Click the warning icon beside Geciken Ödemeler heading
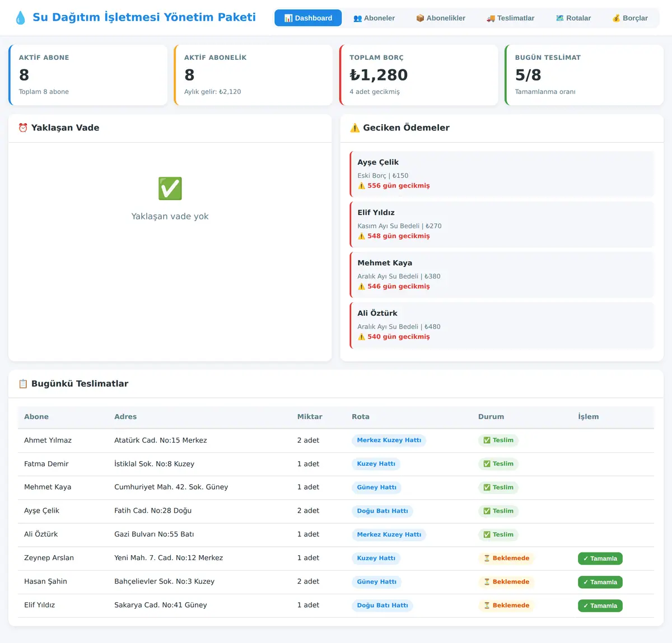Screen dimensions: 672x643 [354, 128]
